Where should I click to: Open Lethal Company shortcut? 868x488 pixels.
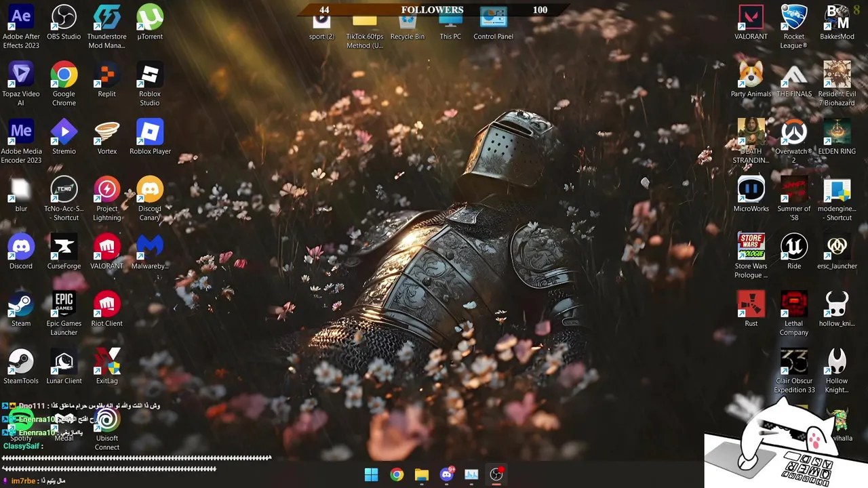pos(794,314)
